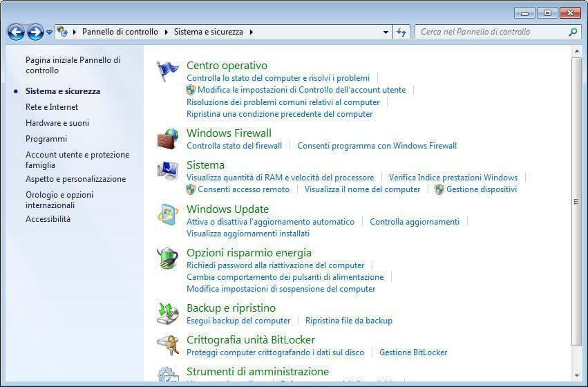Open Visualizza il nome del computer
Screen dimensions: 588x387
point(362,189)
